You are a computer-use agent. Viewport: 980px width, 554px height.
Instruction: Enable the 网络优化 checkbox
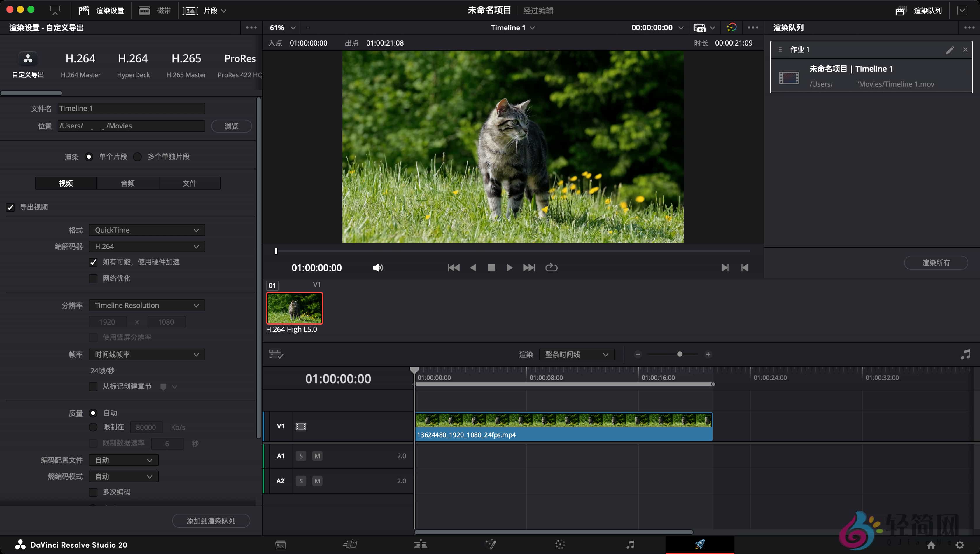(x=93, y=278)
